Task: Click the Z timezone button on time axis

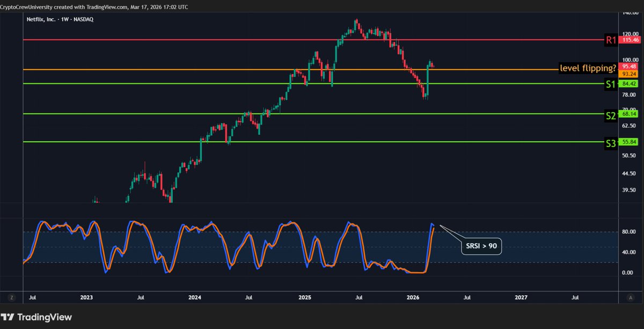Action: click(x=11, y=296)
